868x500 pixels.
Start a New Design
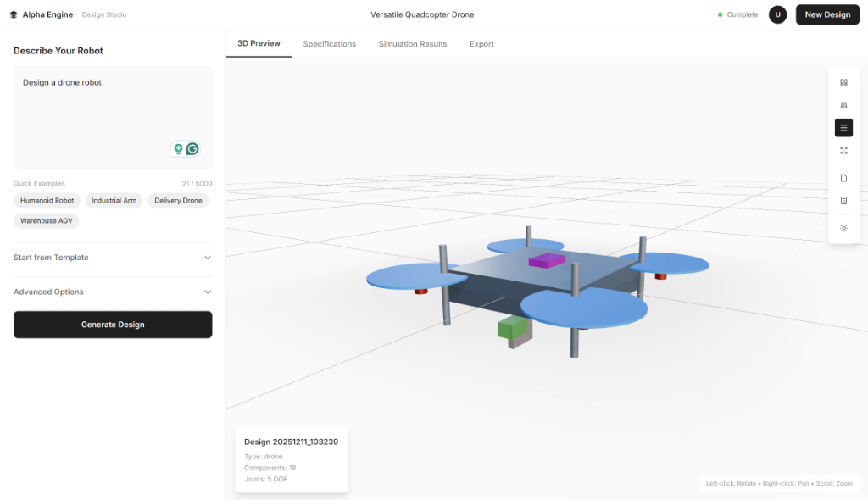(827, 14)
